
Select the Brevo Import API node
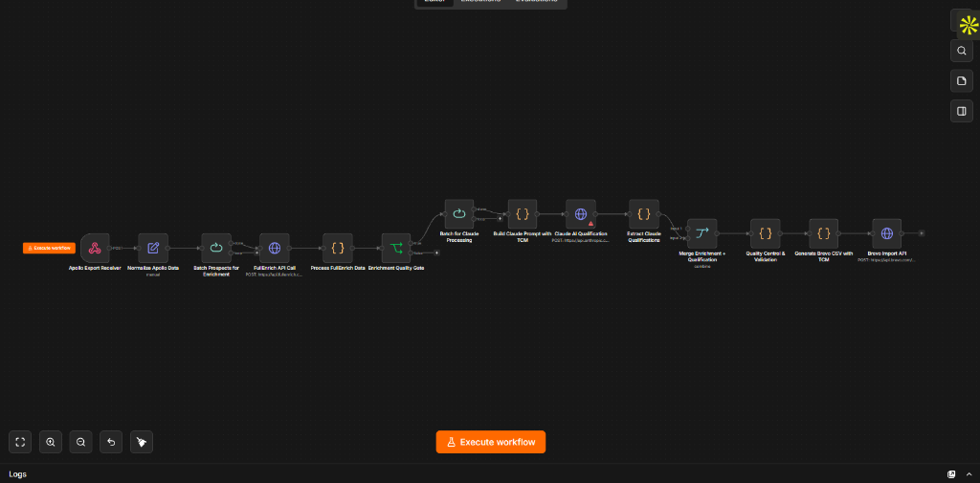pyautogui.click(x=887, y=233)
